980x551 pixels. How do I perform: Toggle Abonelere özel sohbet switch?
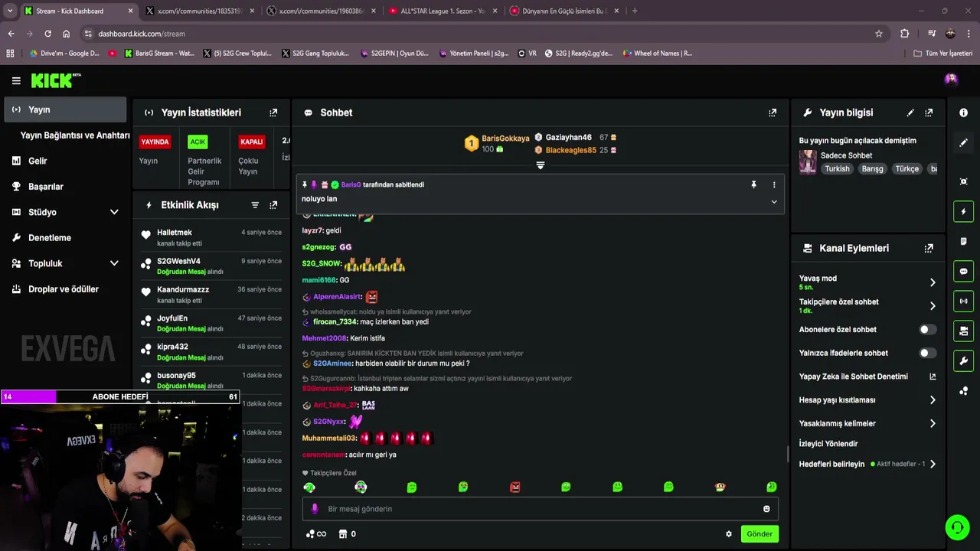click(x=927, y=329)
